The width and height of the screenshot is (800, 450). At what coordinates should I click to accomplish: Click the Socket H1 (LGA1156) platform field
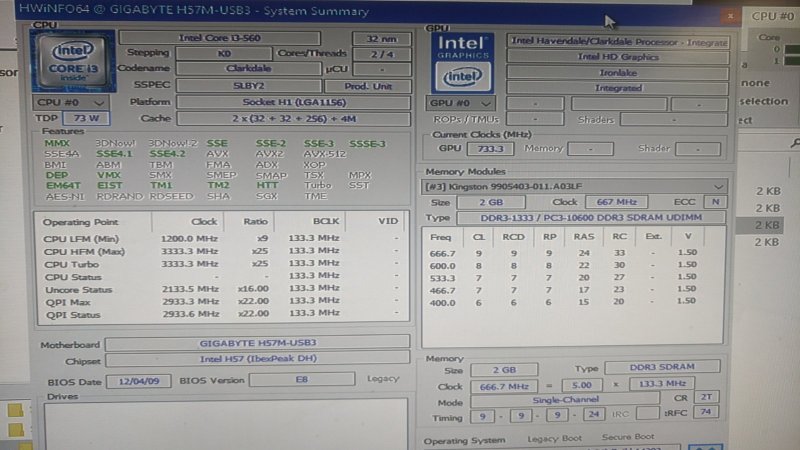click(293, 102)
